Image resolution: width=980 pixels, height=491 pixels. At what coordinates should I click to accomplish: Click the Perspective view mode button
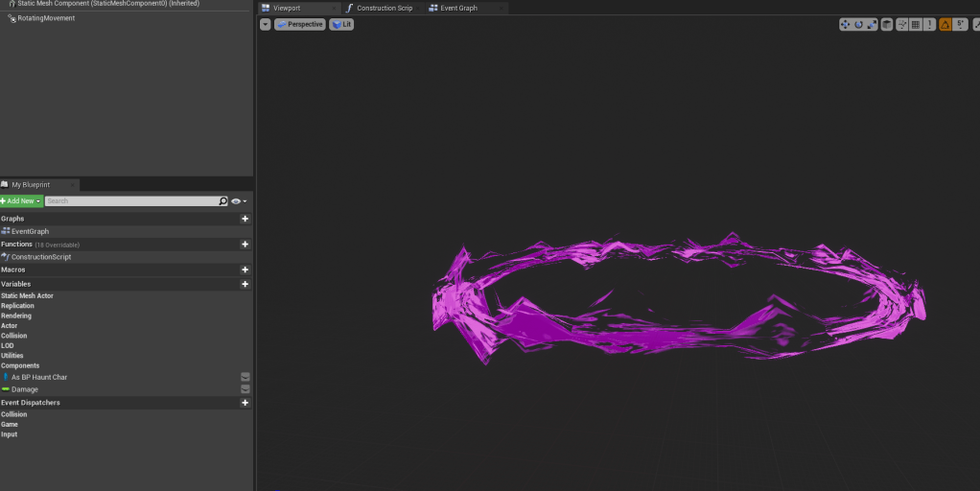tap(300, 24)
